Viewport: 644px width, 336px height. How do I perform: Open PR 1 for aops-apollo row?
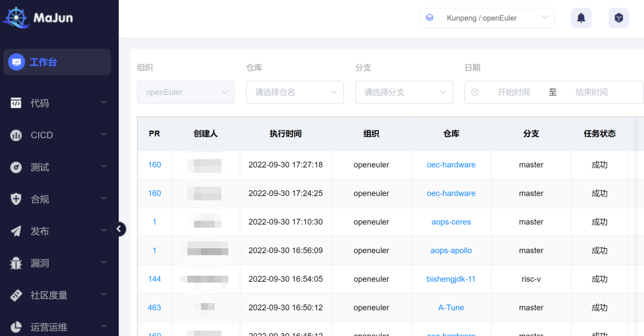pyautogui.click(x=154, y=251)
